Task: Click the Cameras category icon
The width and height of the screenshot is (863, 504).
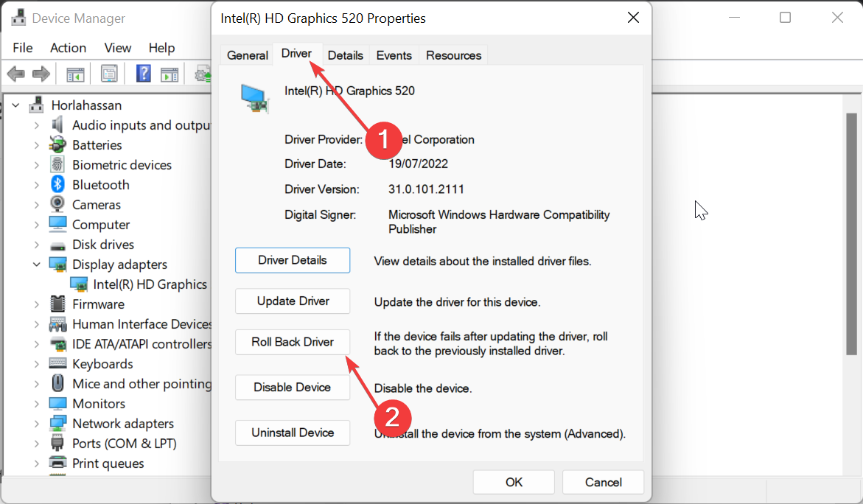Action: click(x=57, y=204)
